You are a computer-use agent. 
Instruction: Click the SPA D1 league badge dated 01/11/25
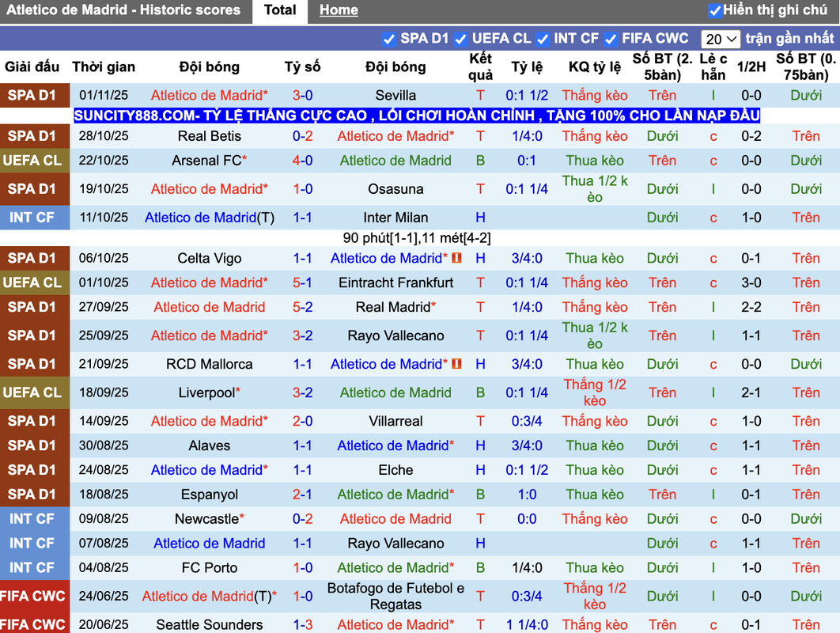35,96
